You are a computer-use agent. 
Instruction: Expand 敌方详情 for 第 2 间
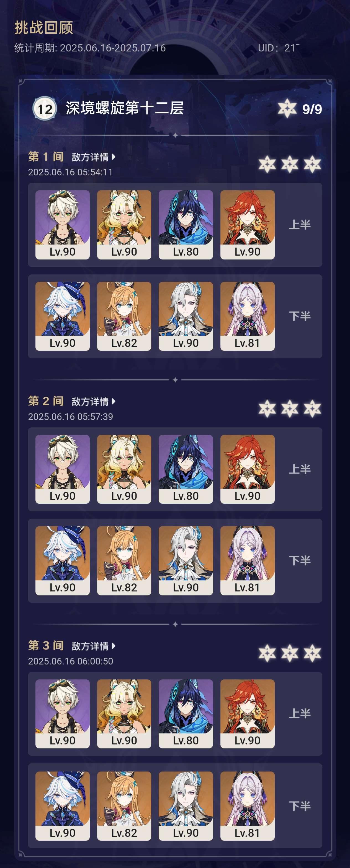[93, 401]
